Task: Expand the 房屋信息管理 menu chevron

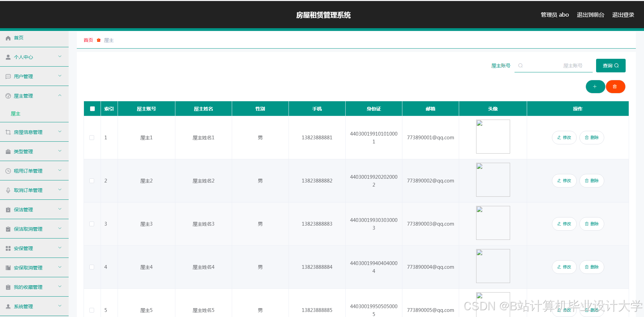Action: pyautogui.click(x=60, y=131)
